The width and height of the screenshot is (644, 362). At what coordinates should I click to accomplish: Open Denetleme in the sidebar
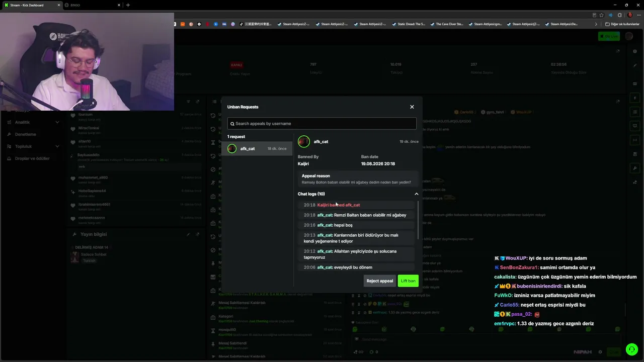click(x=33, y=134)
